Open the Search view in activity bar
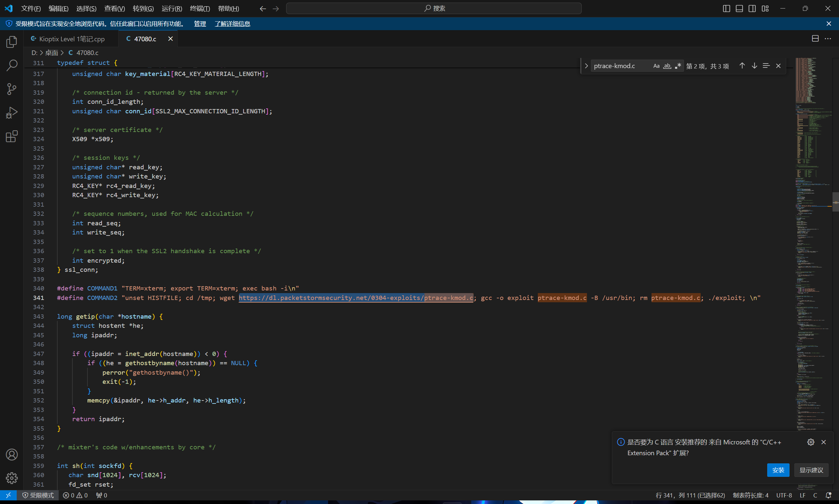The image size is (839, 504). (x=11, y=65)
